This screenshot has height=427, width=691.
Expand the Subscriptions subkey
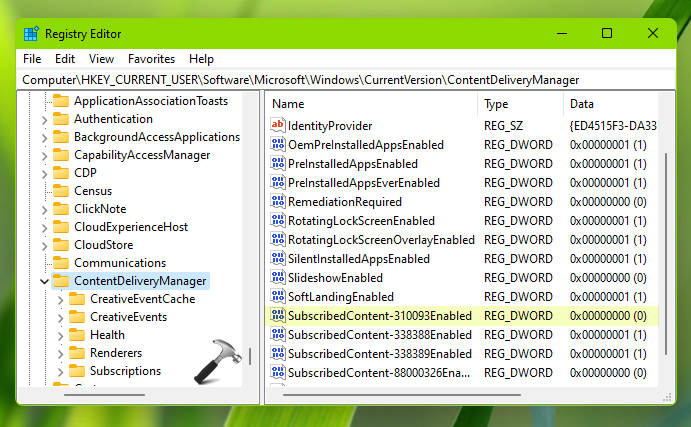click(60, 372)
